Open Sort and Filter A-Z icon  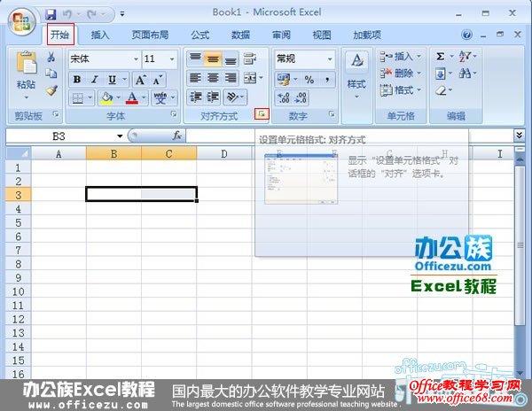click(465, 56)
